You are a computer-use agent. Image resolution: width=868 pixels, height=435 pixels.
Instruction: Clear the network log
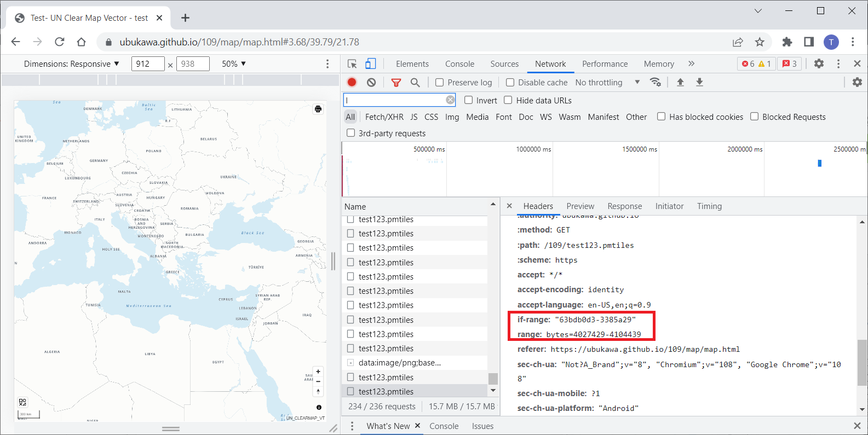click(371, 82)
